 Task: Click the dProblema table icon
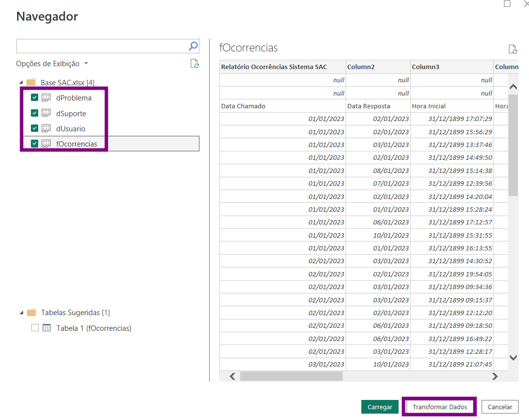coord(46,98)
